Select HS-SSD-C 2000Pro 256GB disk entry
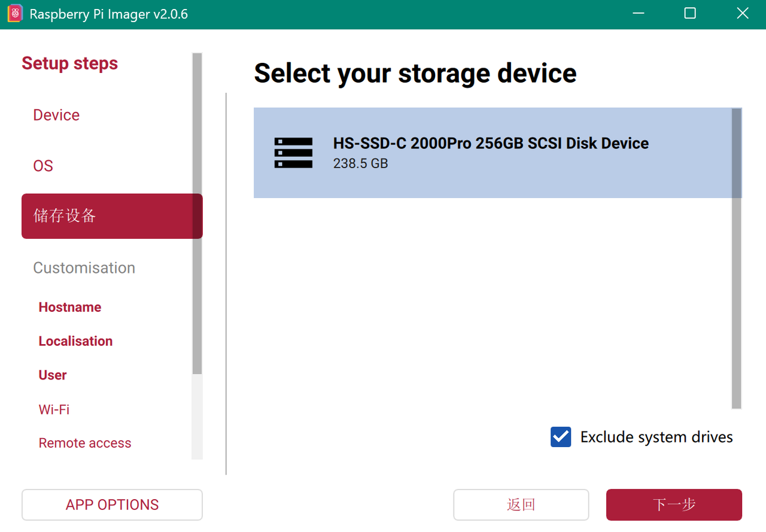The height and width of the screenshot is (532, 766). 491,153
